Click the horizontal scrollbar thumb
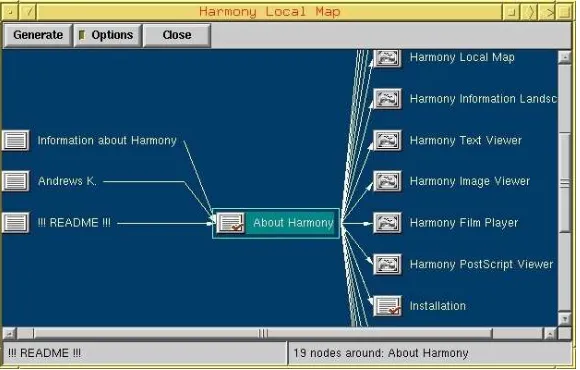This screenshot has width=580, height=370. 263,334
